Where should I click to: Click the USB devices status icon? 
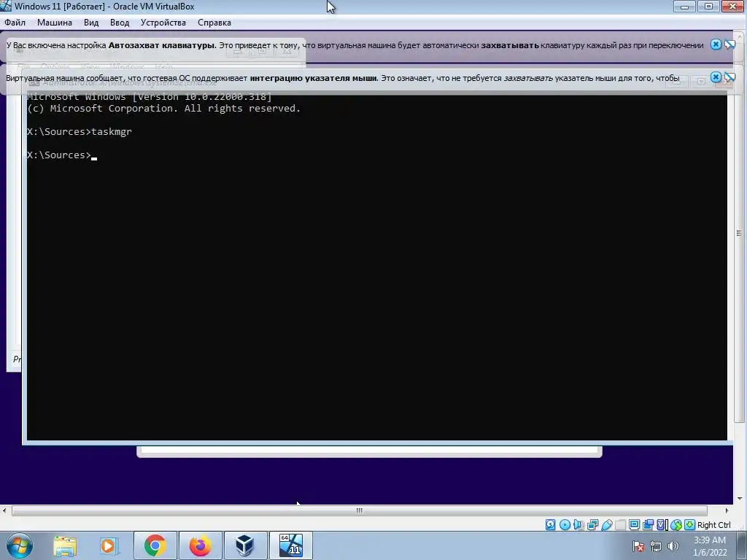(606, 525)
